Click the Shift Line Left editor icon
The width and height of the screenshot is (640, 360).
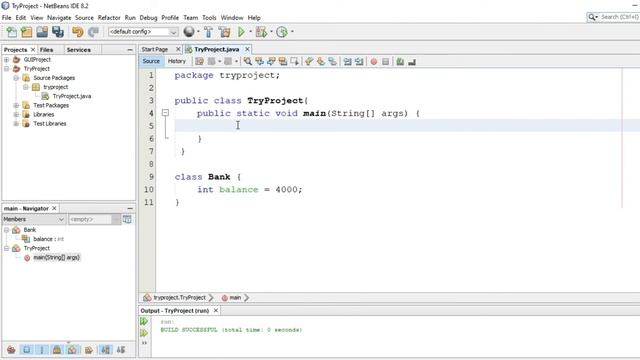pyautogui.click(x=347, y=62)
